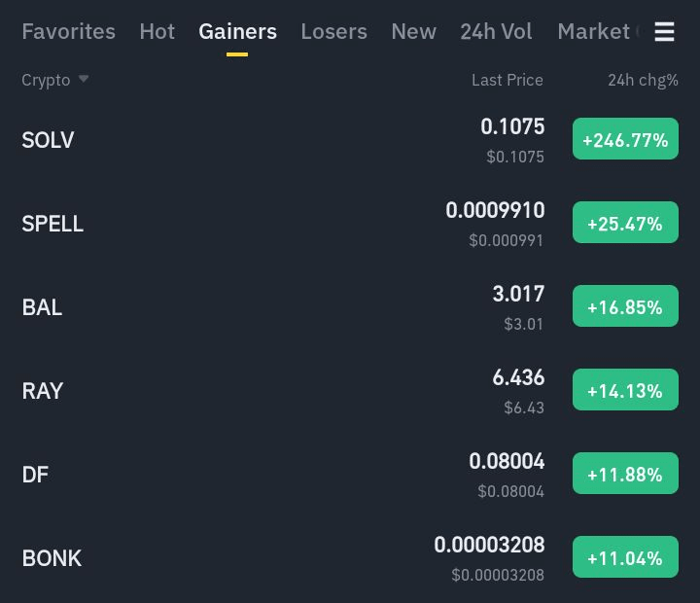Open the Hot tab

click(157, 31)
